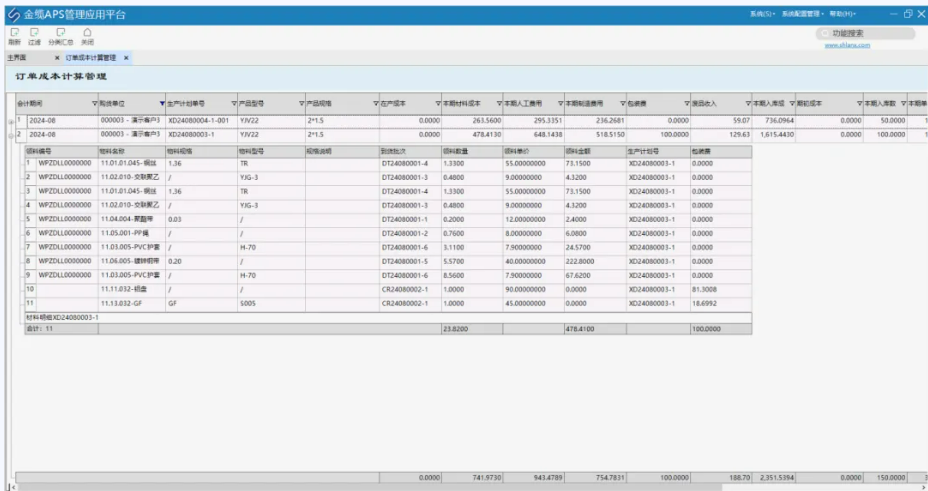Open filter dropdown on 会计期间 column
This screenshot has height=491, width=928.
pos(95,104)
